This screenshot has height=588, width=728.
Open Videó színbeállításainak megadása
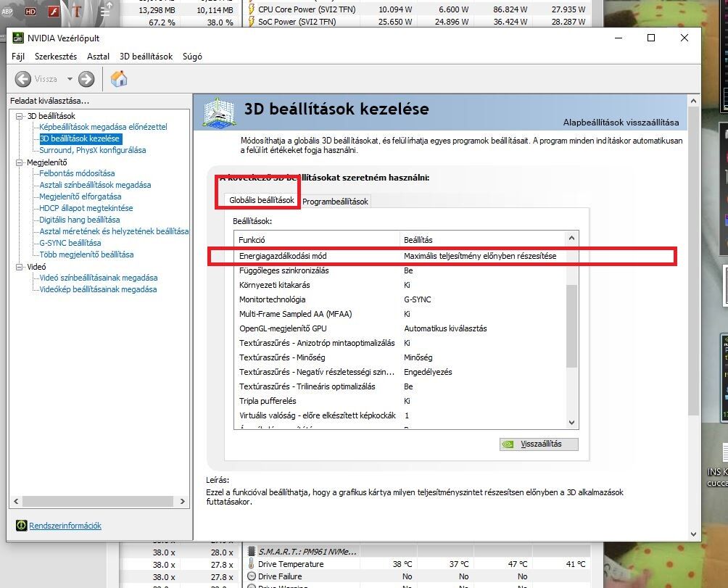pos(98,278)
